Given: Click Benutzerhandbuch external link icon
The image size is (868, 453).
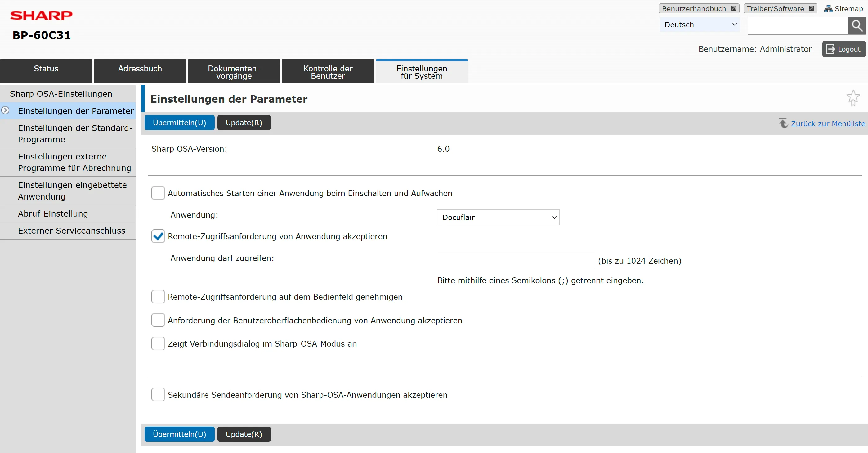Looking at the screenshot, I should (x=734, y=8).
